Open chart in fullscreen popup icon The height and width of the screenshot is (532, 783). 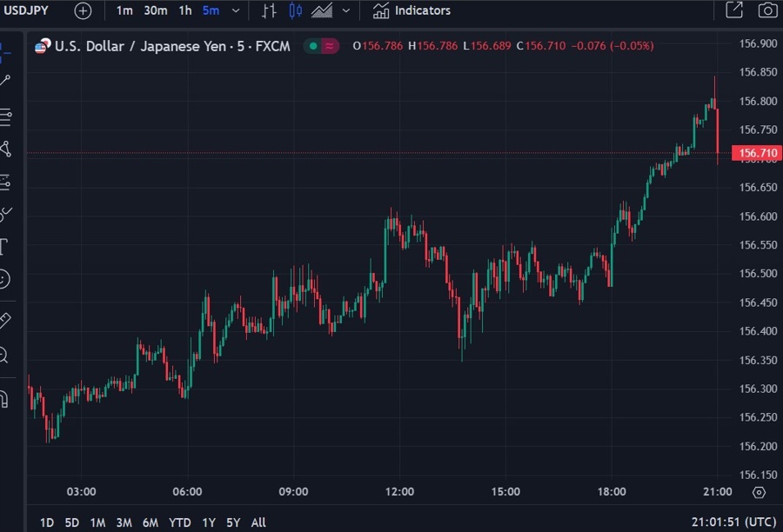click(x=734, y=10)
